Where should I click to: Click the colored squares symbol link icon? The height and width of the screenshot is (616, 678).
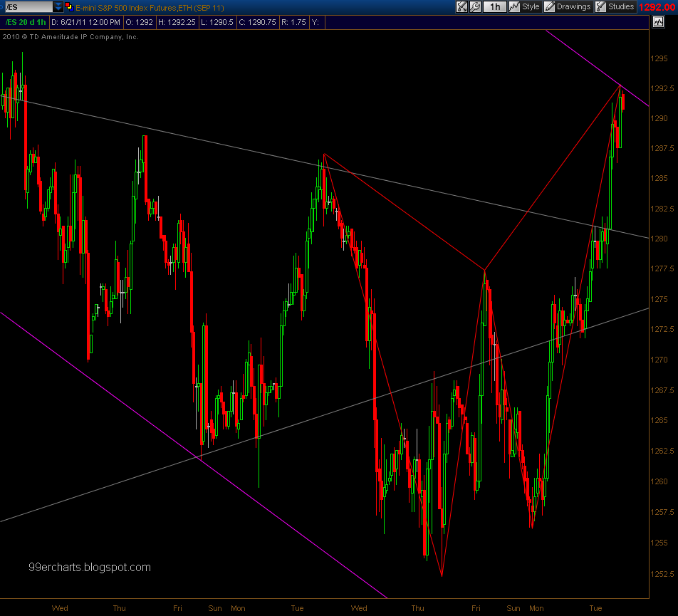[x=68, y=6]
